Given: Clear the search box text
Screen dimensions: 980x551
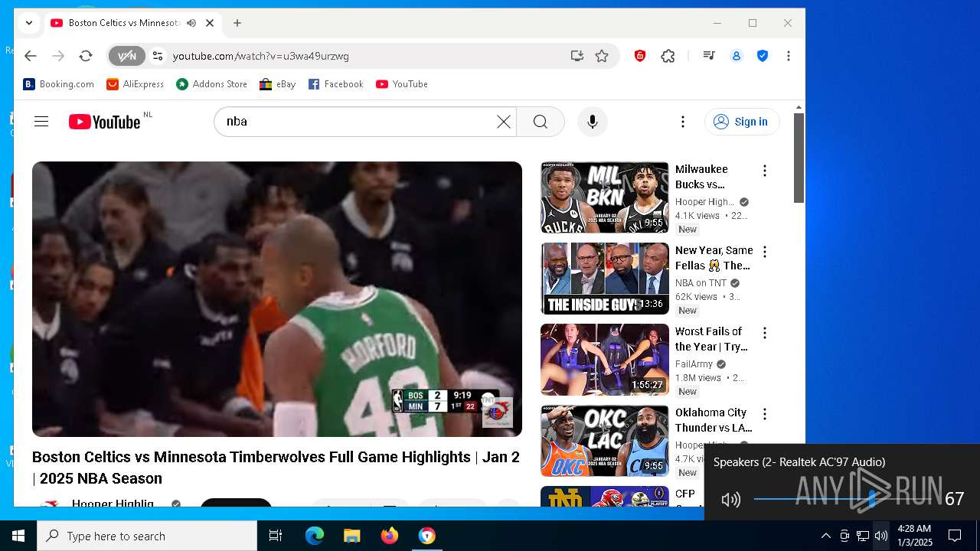Looking at the screenshot, I should 503,122.
